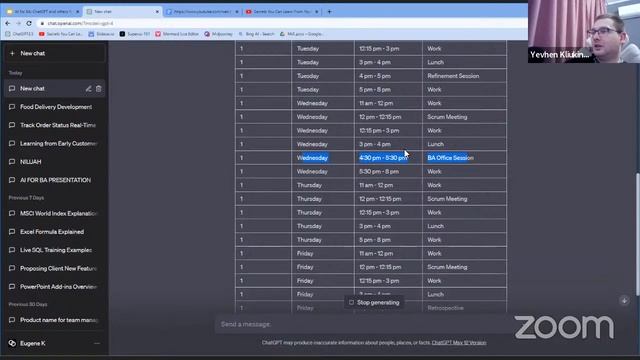Open the three-dots menu beside Eugene K
640x360 pixels.
tap(97, 344)
